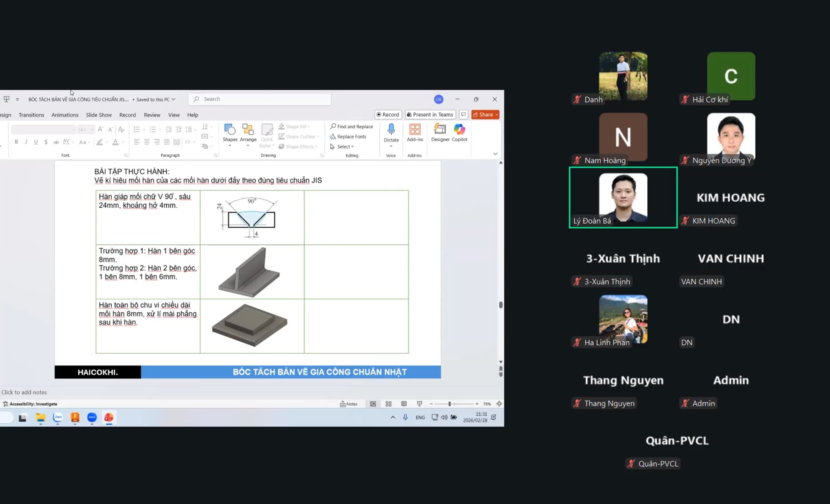Expand the Share dropdown arrow
The height and width of the screenshot is (504, 830).
tap(497, 115)
